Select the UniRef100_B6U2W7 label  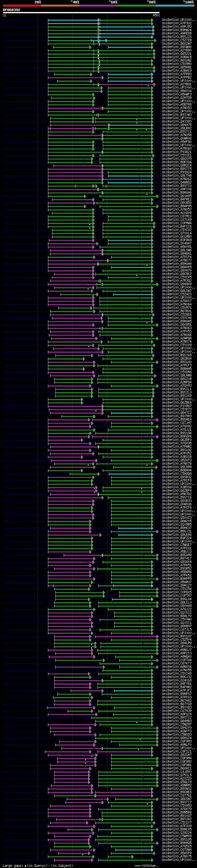coord(177,43)
